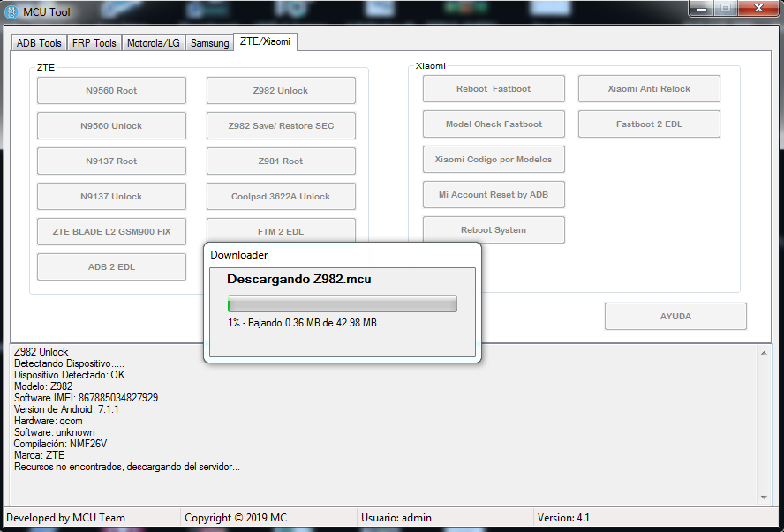The width and height of the screenshot is (784, 532).
Task: Click the Downloader dialog title
Action: tap(239, 255)
